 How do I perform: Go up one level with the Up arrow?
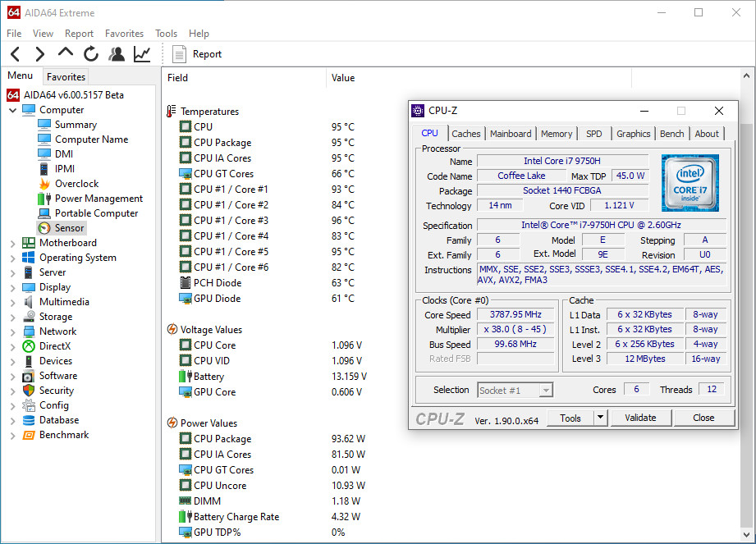66,53
